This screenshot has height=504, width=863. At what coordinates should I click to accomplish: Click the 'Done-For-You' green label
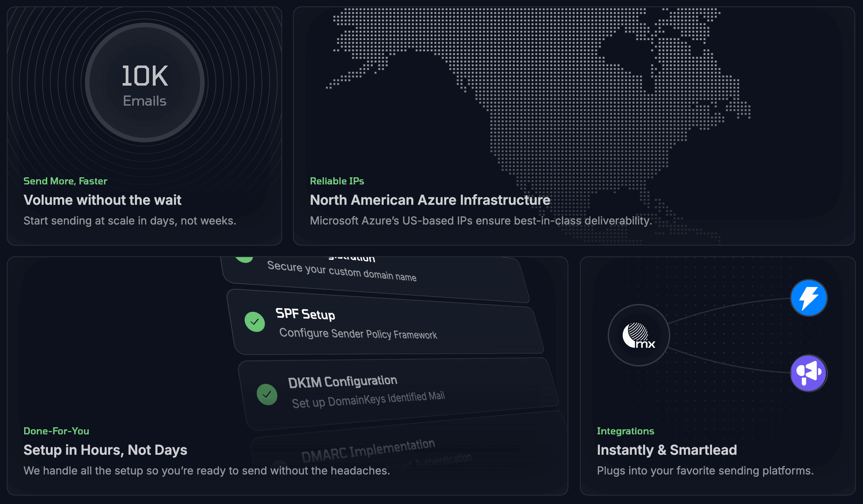(x=56, y=431)
